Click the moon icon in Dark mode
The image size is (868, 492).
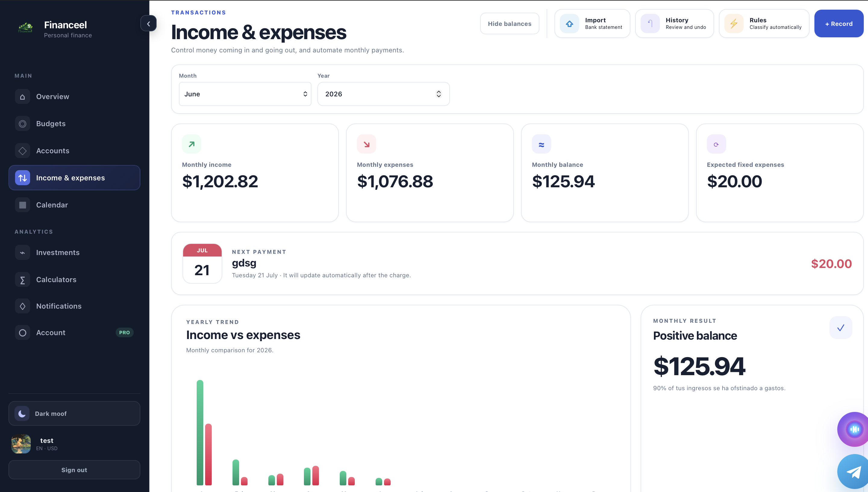(x=22, y=413)
